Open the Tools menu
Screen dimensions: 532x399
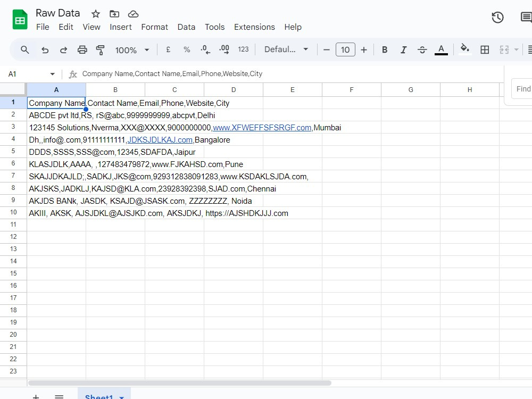tap(214, 27)
